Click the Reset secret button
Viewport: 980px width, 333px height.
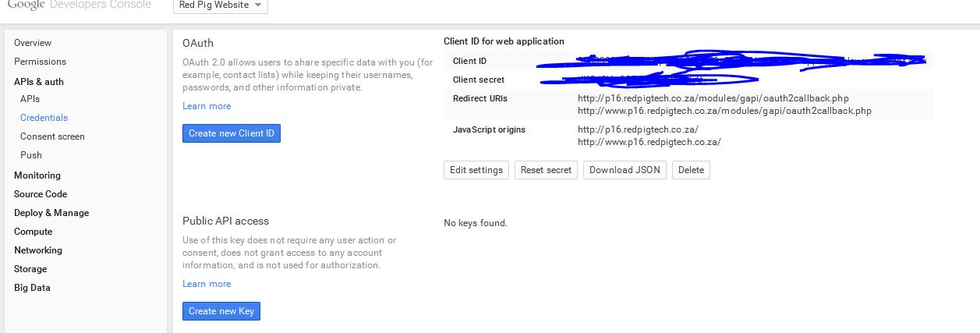tap(546, 170)
